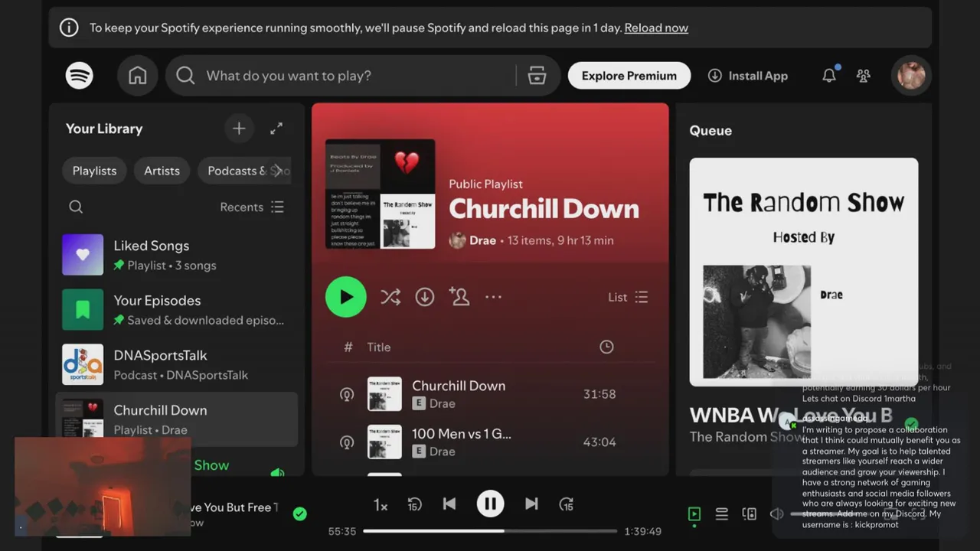Click the Install App download icon
Viewport: 980px width, 551px height.
point(714,76)
